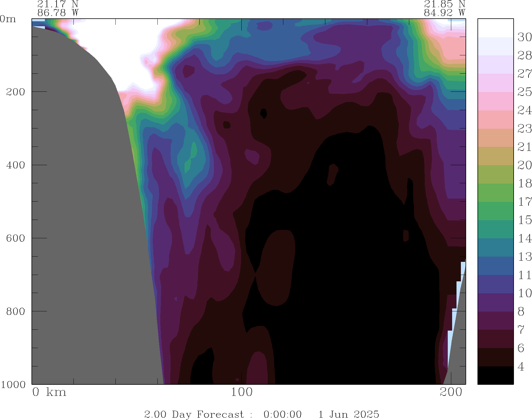Select the 400 depth axis label
This screenshot has height=420, width=532.
[16, 165]
